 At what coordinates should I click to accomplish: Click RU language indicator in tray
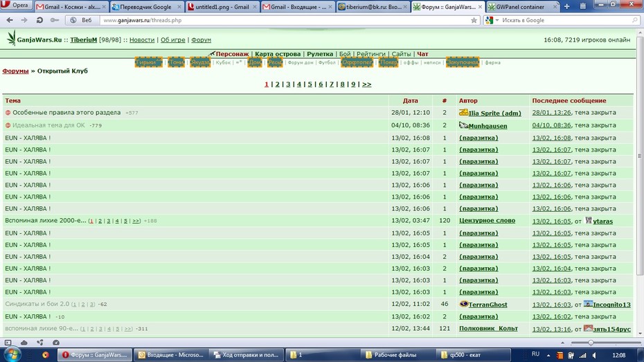coord(535,354)
